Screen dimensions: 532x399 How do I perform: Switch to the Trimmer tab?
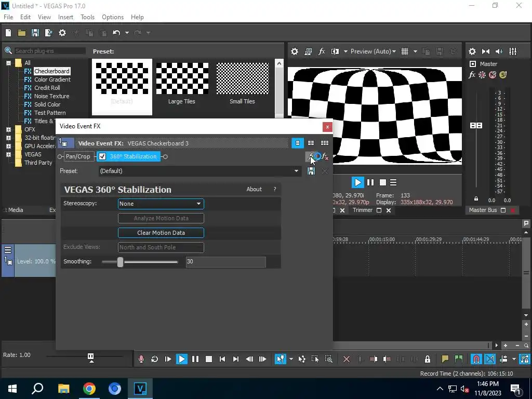(362, 210)
